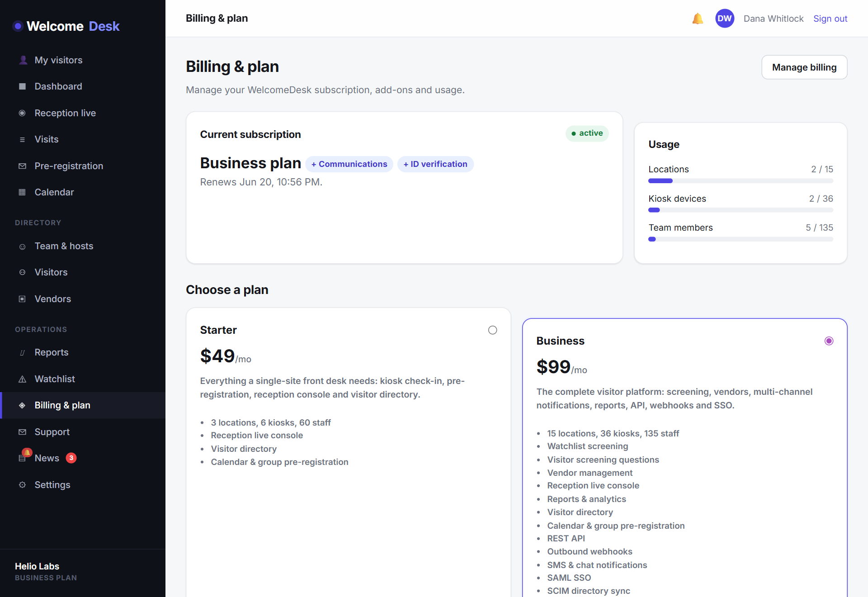Click the Watchlist warning triangle icon
Image resolution: width=868 pixels, height=597 pixels.
click(x=22, y=379)
